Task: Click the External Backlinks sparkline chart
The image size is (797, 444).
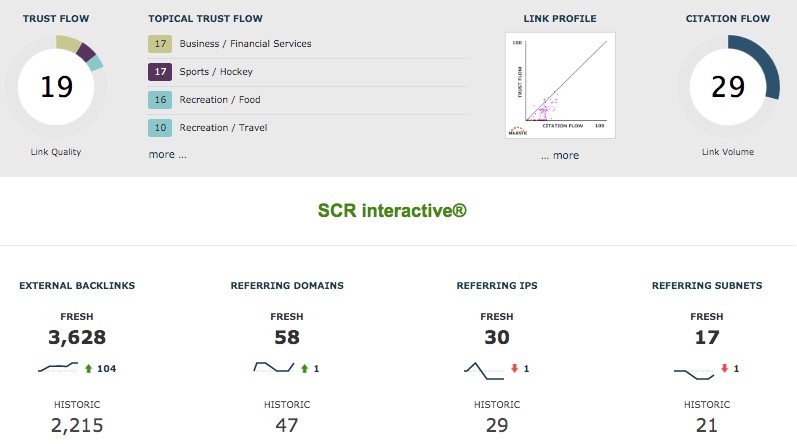Action: pyautogui.click(x=58, y=368)
